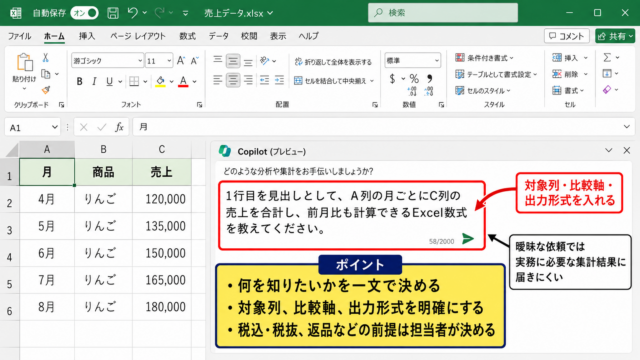Collapse the Copilot pane chevron
The width and height of the screenshot is (640, 360).
[x=609, y=151]
